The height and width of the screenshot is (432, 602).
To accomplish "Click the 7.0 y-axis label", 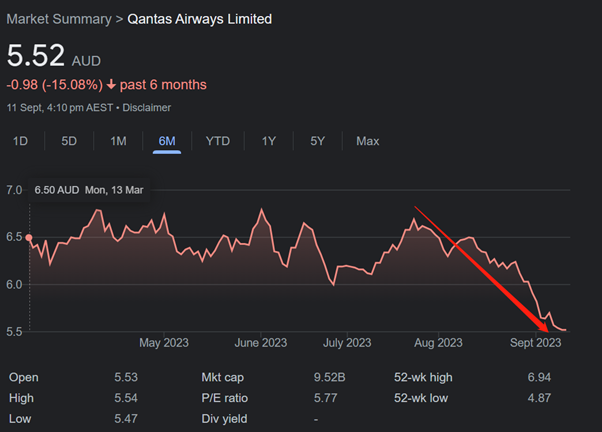I will (14, 190).
